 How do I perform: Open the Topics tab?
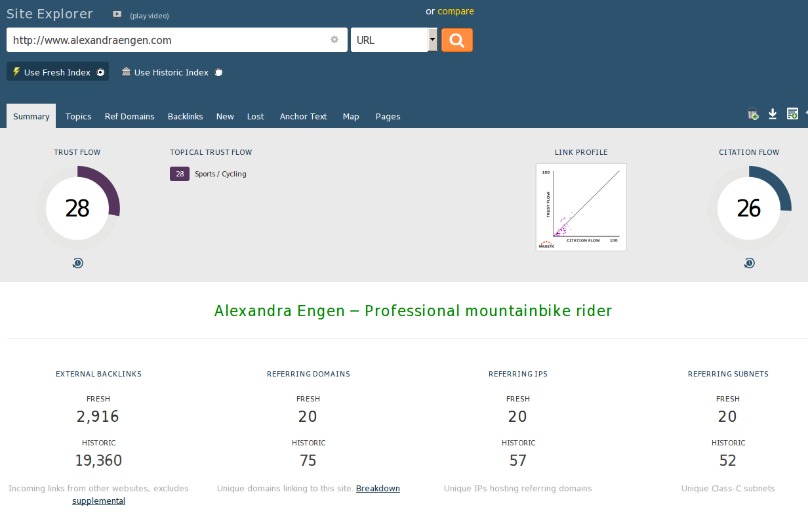coord(79,116)
